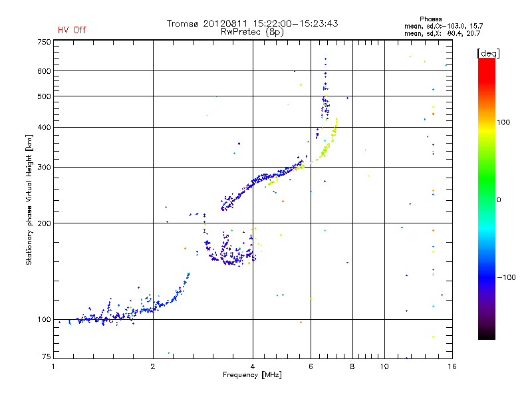
Task: Click the "Phases" heading at top right
Action: click(430, 19)
